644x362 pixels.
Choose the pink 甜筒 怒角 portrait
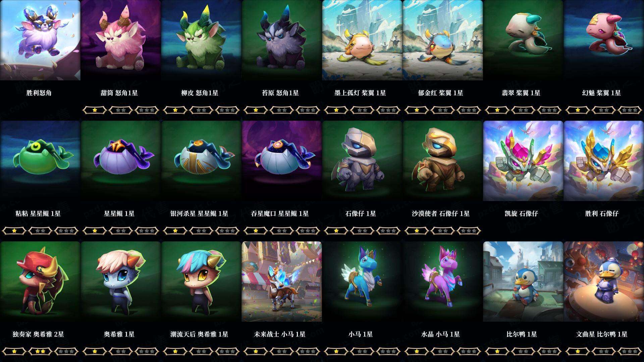tap(121, 40)
